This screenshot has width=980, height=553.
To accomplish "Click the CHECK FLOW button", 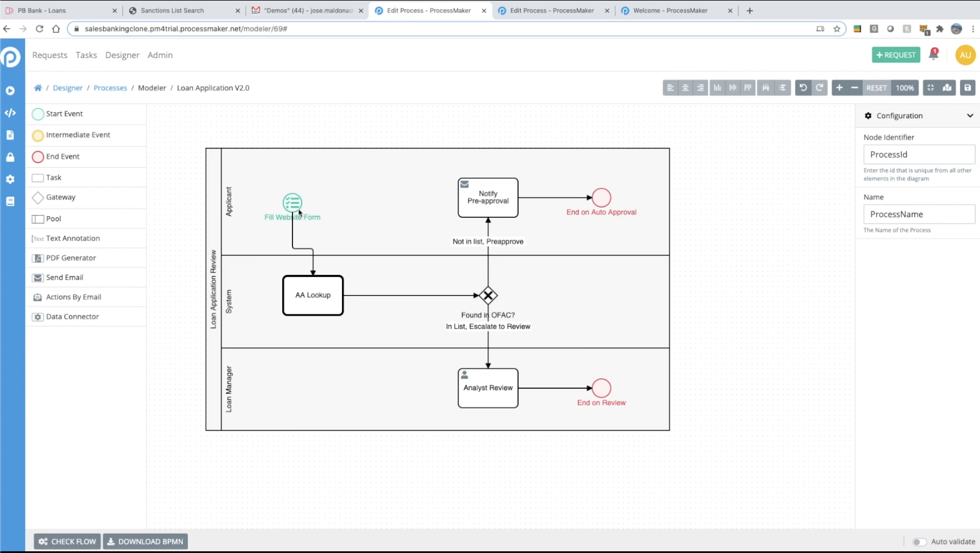I will point(67,541).
